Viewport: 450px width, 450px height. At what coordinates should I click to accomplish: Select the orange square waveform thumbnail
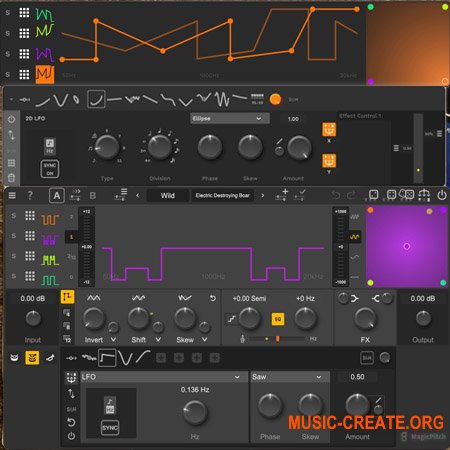pos(50,220)
